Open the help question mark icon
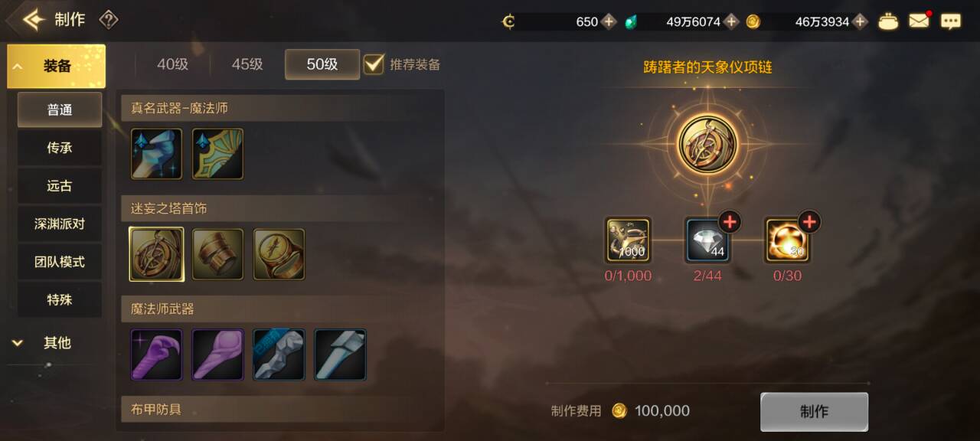980x441 pixels. click(x=109, y=20)
